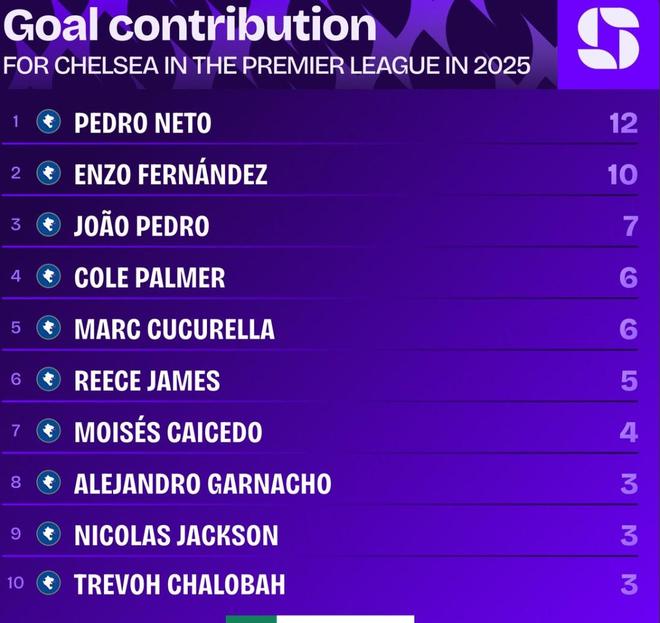Click the Chelsea badge beside Marc Cucurella
The height and width of the screenshot is (623, 660).
tap(48, 328)
